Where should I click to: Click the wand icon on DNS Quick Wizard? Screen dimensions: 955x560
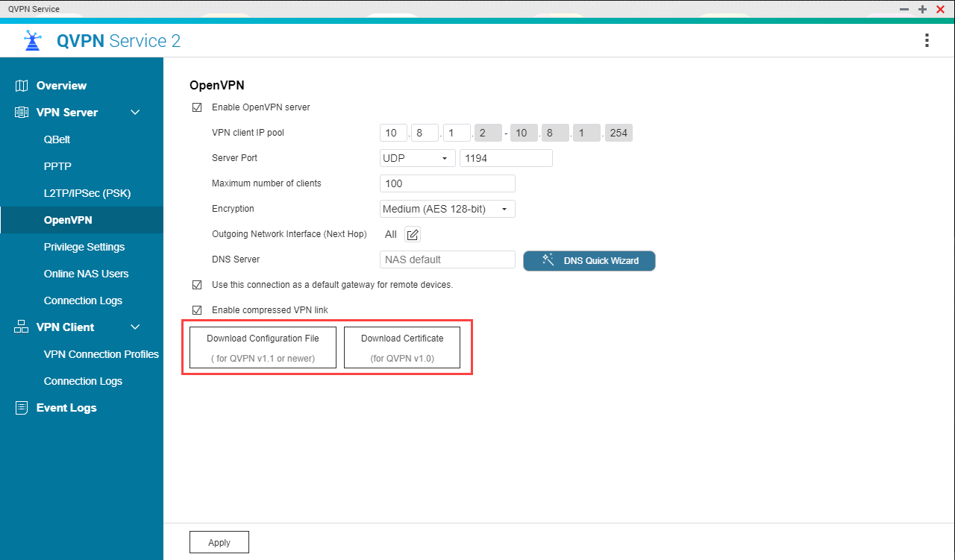coord(548,259)
